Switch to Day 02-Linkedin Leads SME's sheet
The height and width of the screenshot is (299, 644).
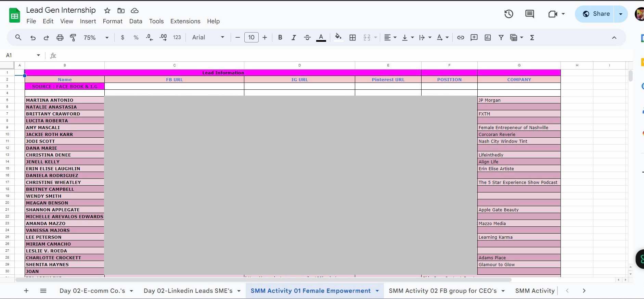click(188, 291)
